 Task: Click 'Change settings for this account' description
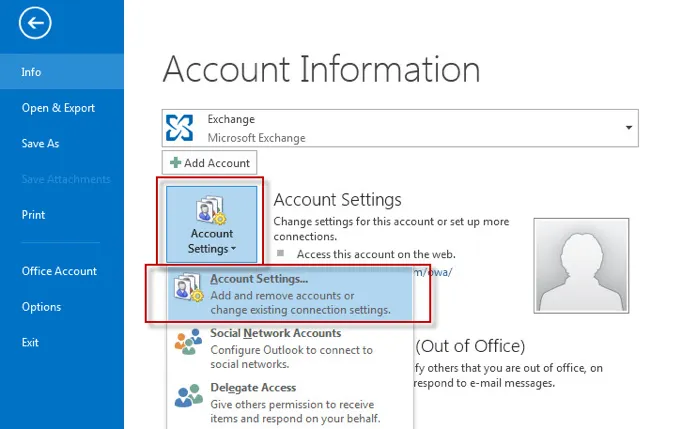coord(391,229)
